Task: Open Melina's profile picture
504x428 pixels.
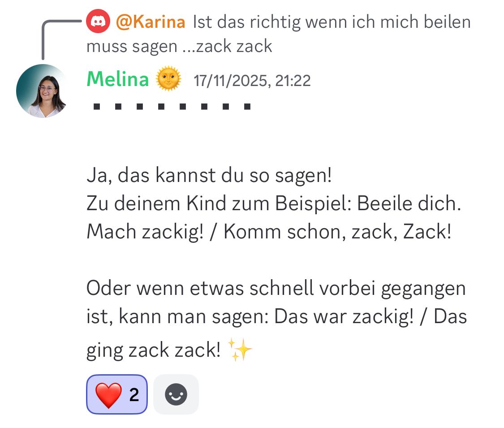Action: pos(42,91)
